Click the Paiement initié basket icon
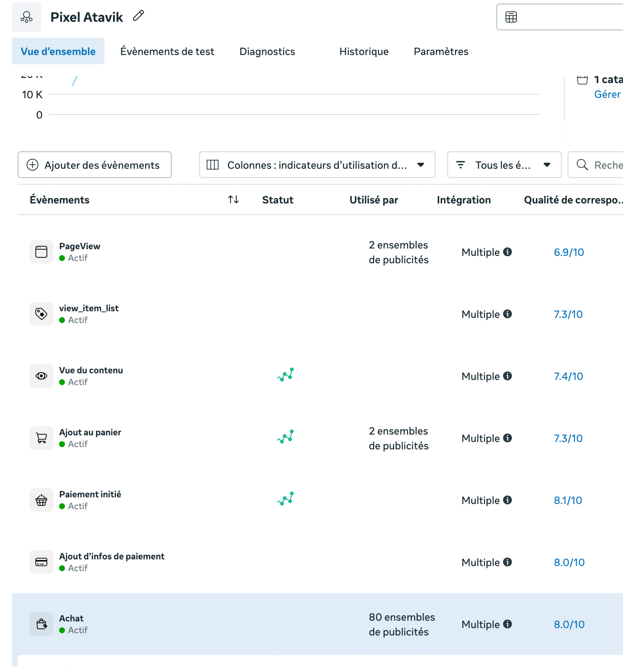Image resolution: width=623 pixels, height=672 pixels. (41, 500)
